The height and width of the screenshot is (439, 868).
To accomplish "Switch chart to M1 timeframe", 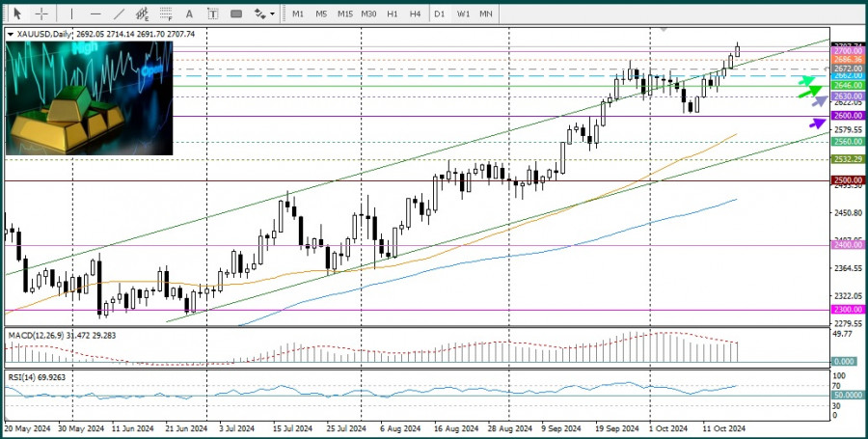I will (x=298, y=14).
